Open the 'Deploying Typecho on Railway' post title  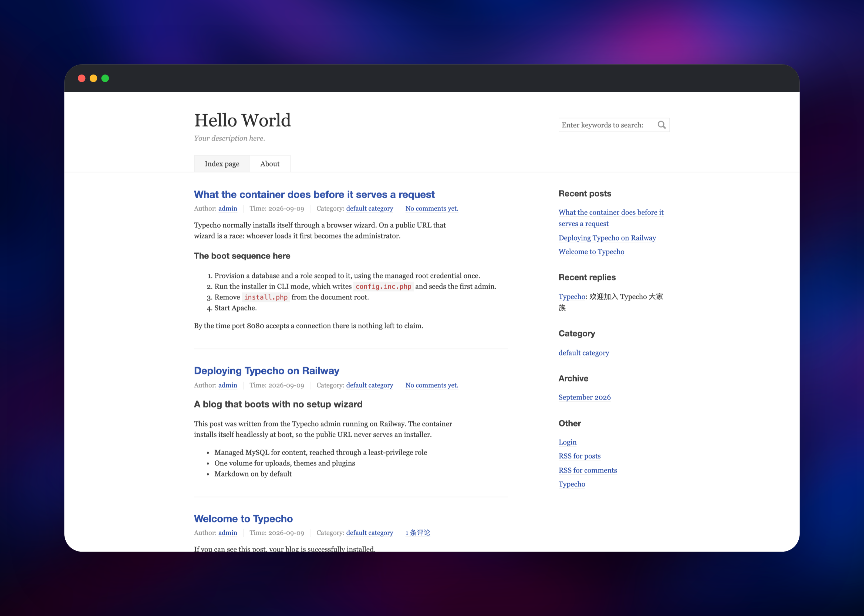[x=266, y=371]
